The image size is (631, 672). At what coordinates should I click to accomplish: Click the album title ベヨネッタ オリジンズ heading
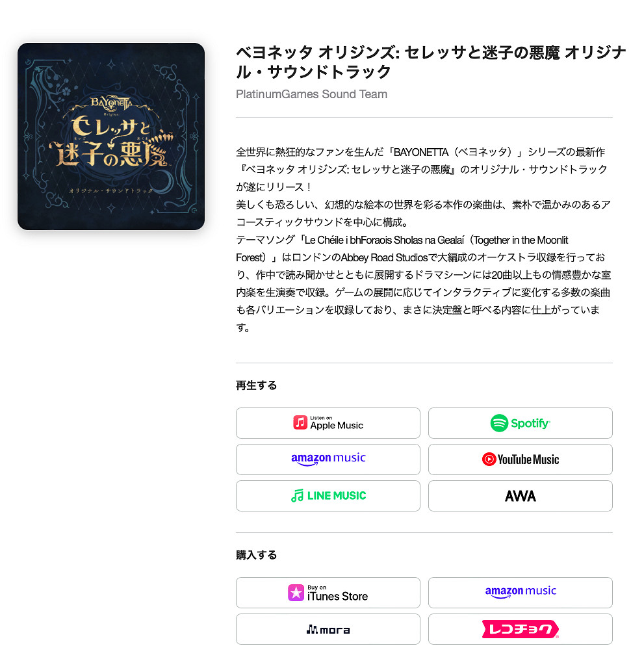pyautogui.click(x=431, y=62)
